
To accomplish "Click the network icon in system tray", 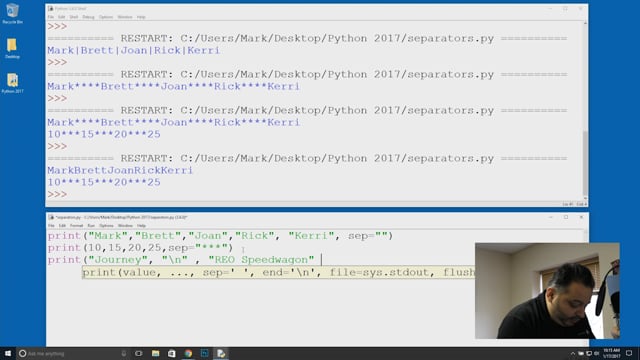I will coord(589,353).
